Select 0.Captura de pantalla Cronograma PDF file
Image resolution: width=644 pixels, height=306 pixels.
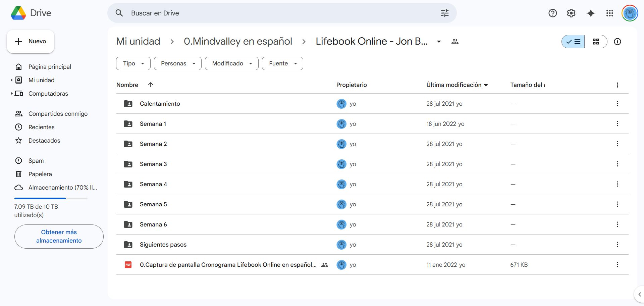click(x=372, y=265)
